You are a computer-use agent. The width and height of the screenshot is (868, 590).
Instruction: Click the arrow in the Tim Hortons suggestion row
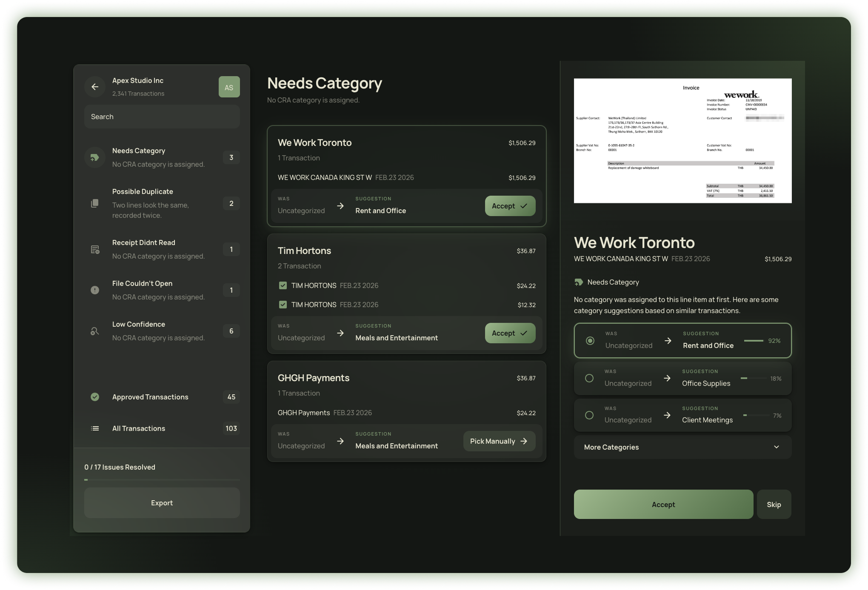click(x=340, y=333)
